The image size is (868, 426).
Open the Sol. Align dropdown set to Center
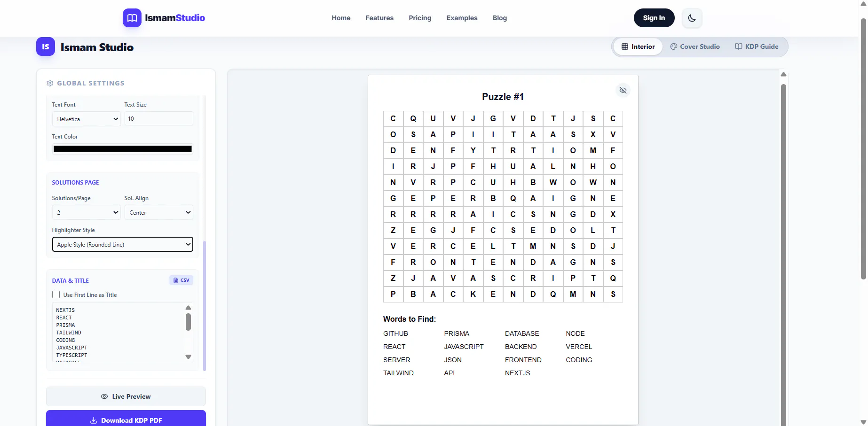[159, 212]
